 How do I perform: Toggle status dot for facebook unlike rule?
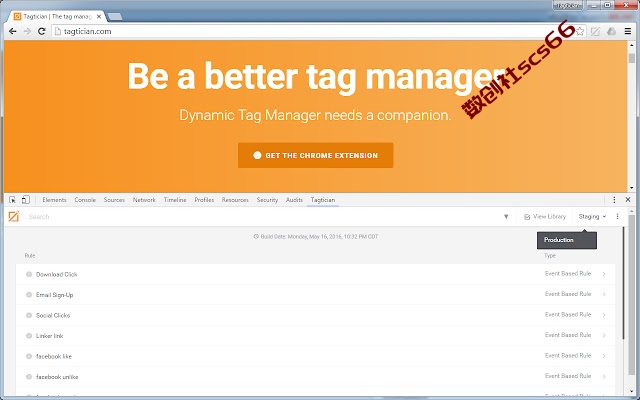tap(29, 376)
